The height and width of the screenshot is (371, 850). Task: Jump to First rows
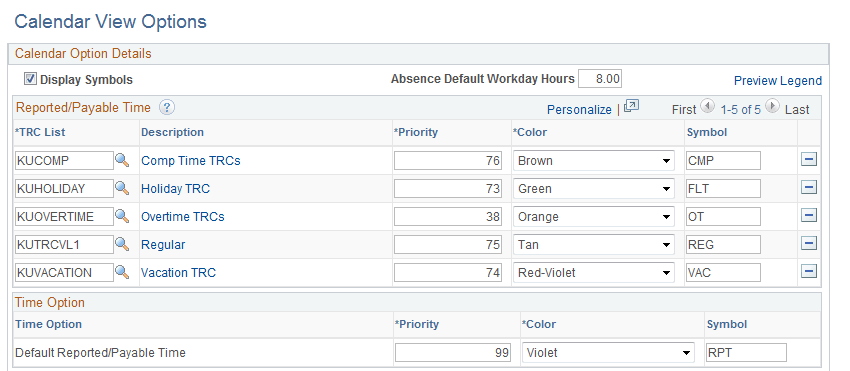click(x=684, y=110)
